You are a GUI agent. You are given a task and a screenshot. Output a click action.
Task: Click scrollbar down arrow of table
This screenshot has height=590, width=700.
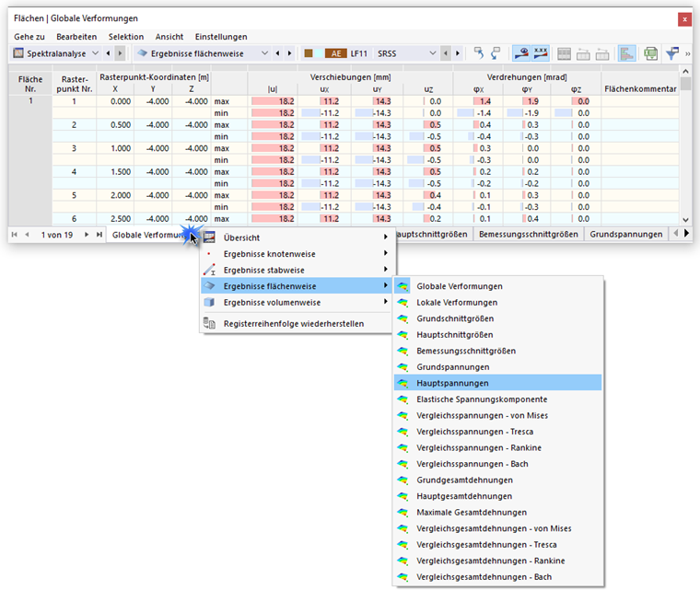pyautogui.click(x=685, y=220)
